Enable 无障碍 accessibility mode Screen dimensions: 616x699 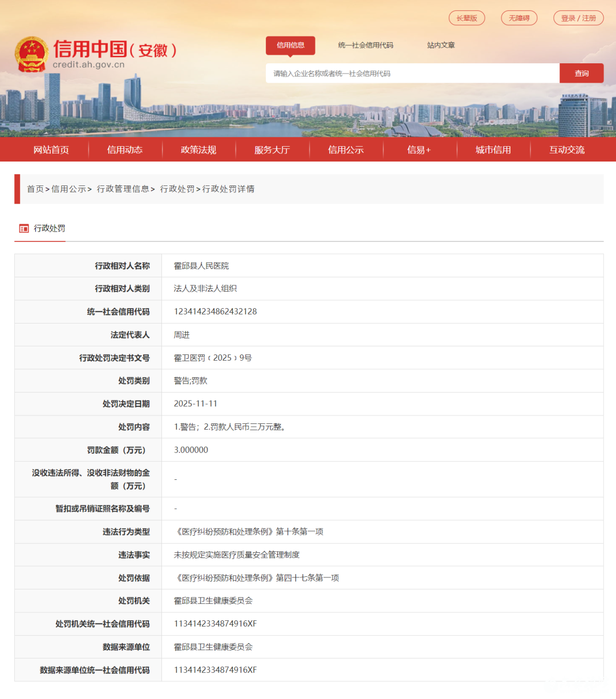click(x=519, y=18)
